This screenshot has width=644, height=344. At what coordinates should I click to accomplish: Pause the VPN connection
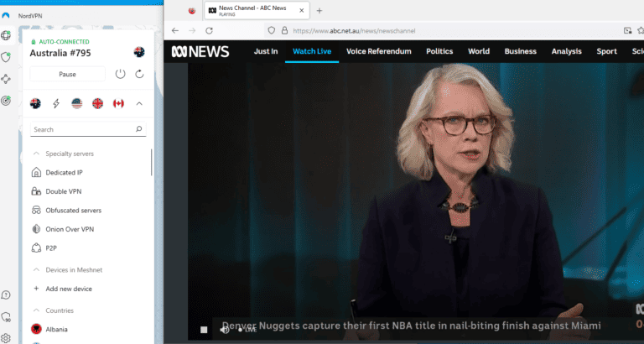click(x=67, y=74)
